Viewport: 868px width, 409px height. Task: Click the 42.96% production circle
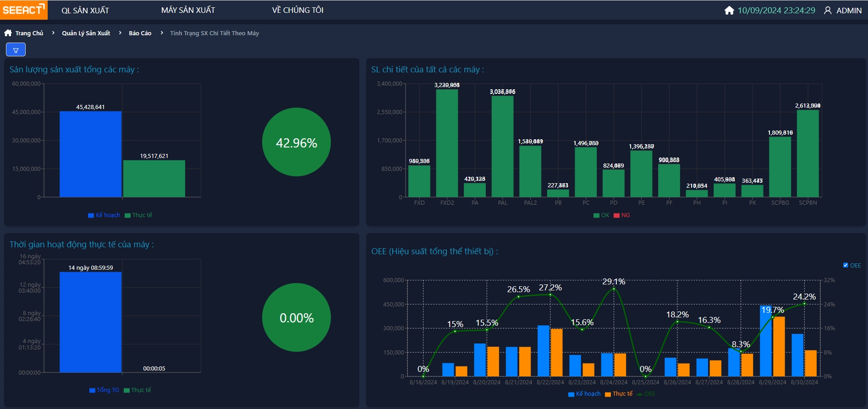297,142
